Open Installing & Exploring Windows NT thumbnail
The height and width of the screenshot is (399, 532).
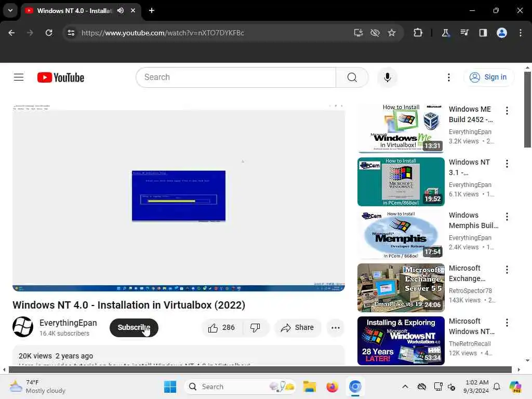coord(401,341)
